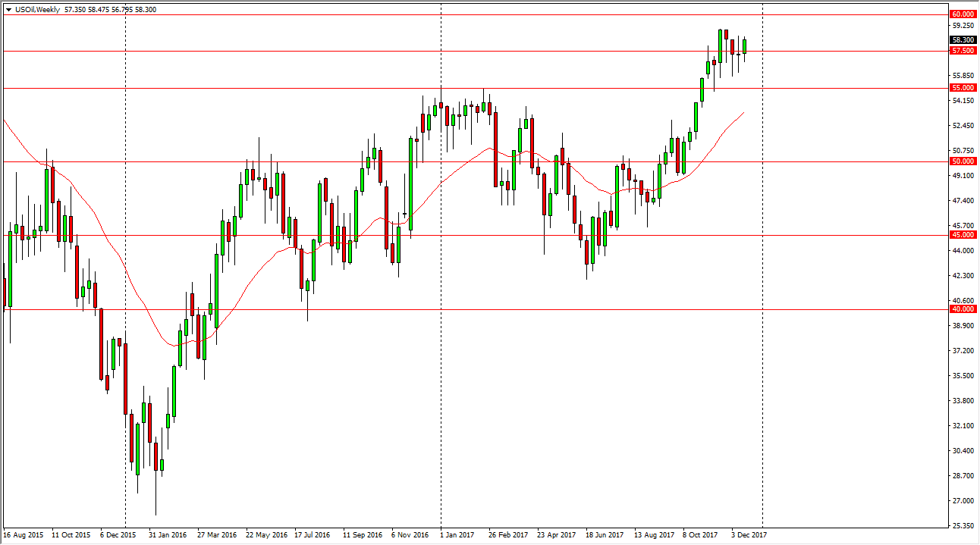Select the 27.000 price axis value

point(962,501)
